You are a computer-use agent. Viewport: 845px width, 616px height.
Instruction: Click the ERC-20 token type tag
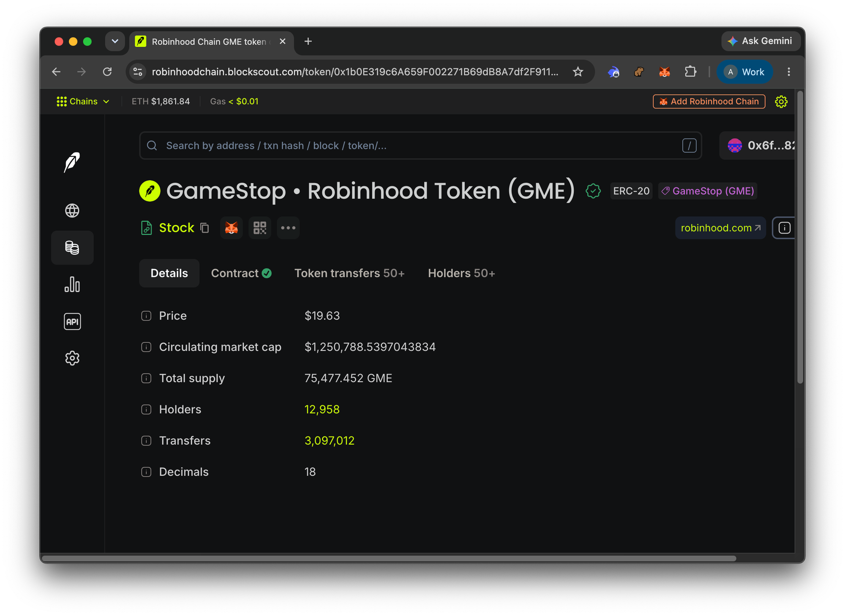(631, 191)
